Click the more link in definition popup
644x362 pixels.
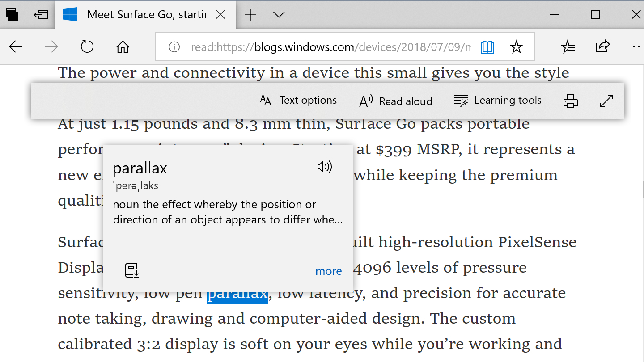pos(329,271)
